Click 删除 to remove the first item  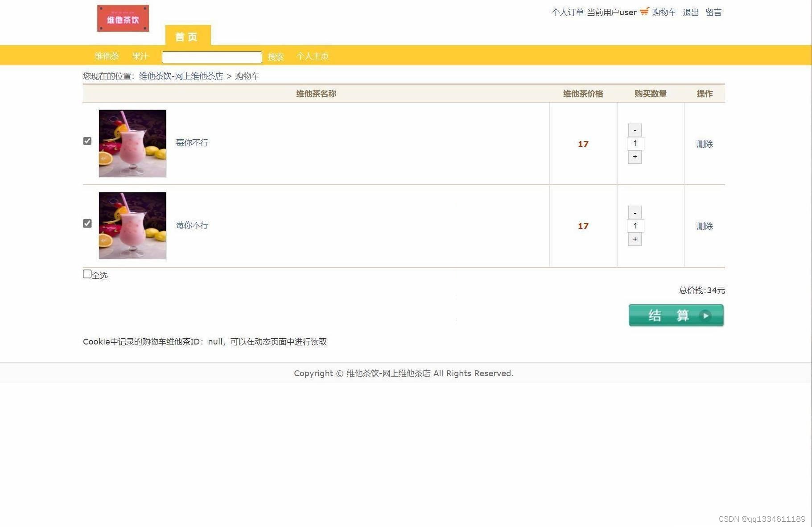click(x=705, y=144)
